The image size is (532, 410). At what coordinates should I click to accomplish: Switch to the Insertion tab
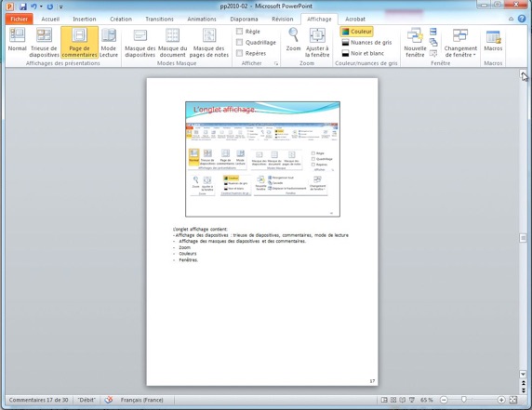(x=84, y=19)
